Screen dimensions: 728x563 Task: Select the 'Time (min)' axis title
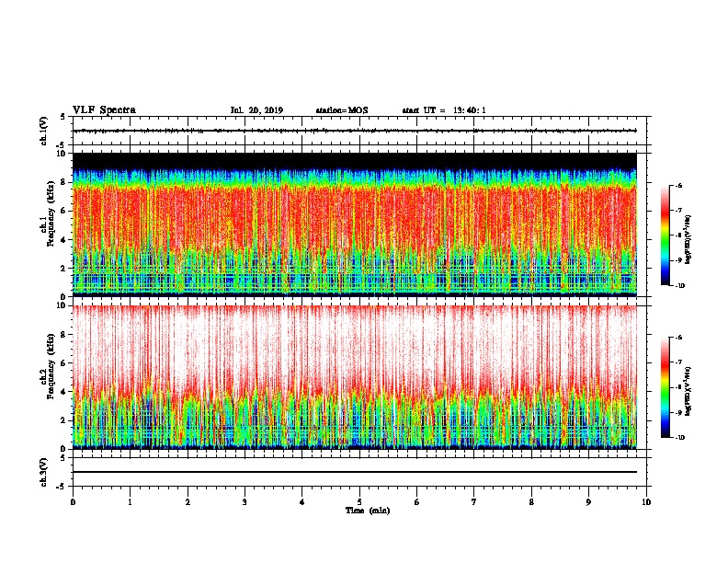point(368,511)
